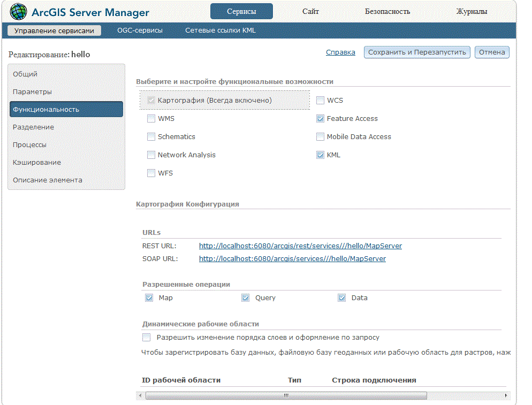Enable Разрешить изменение порядка слоев checkbox
The height and width of the screenshot is (405, 532).
point(146,338)
